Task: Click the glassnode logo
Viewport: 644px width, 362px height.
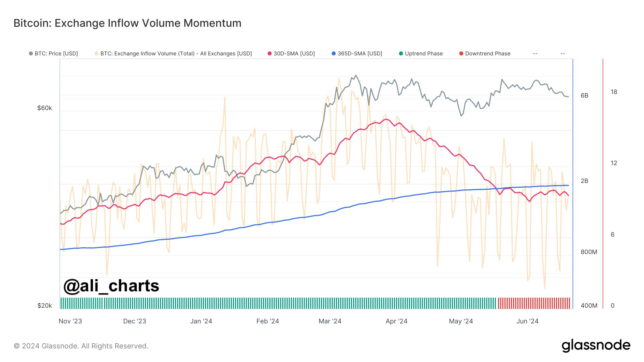Action: click(596, 346)
